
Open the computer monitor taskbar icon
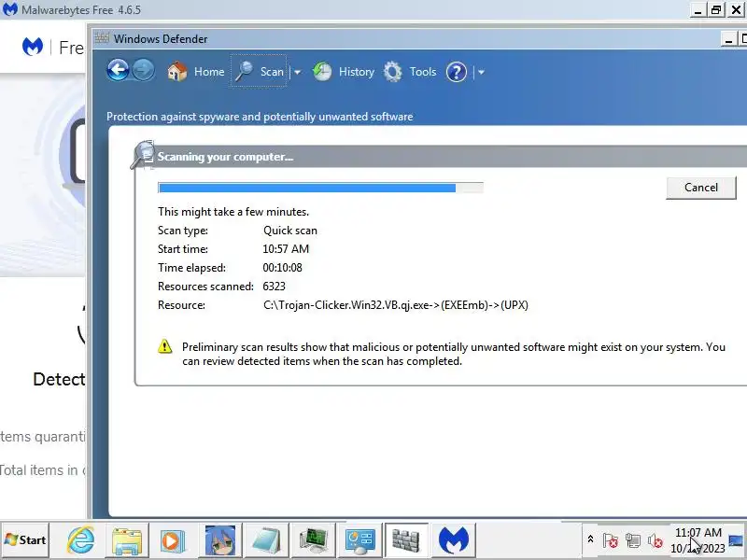click(314, 540)
